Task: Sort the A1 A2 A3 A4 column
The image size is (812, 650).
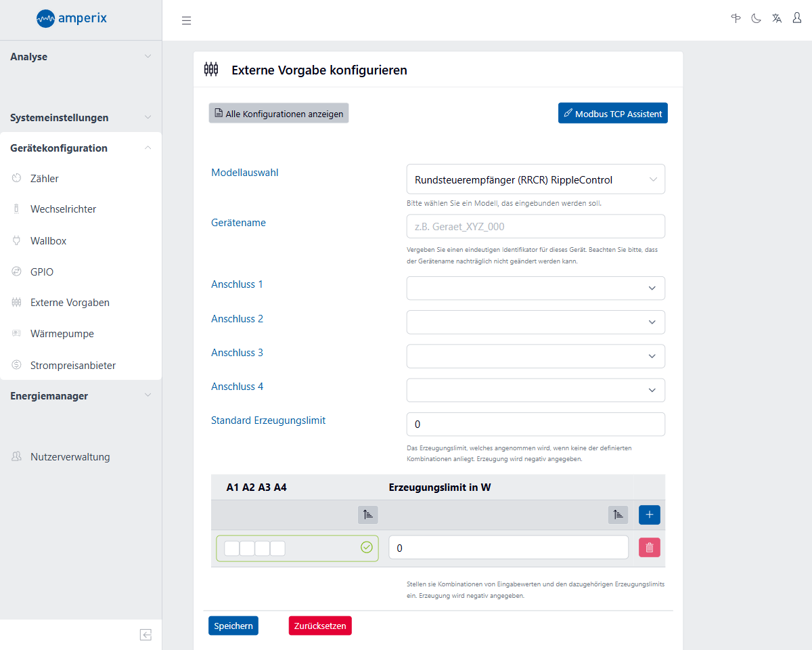Action: click(x=367, y=515)
